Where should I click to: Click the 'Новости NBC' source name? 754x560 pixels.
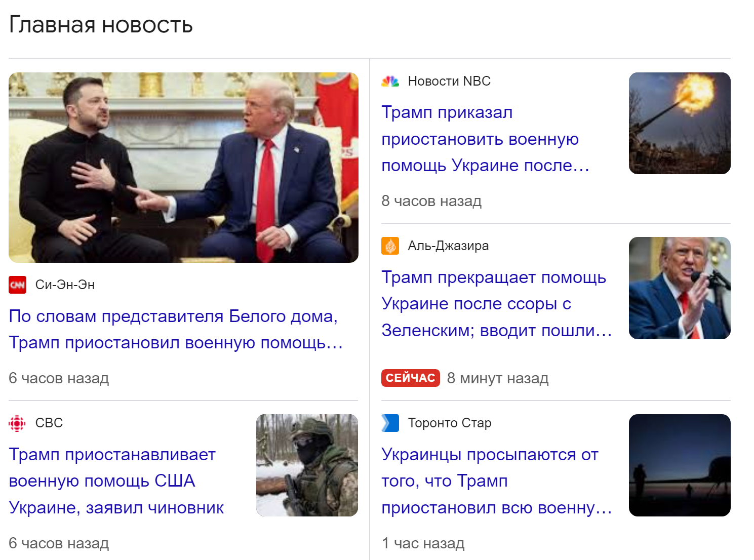click(449, 81)
